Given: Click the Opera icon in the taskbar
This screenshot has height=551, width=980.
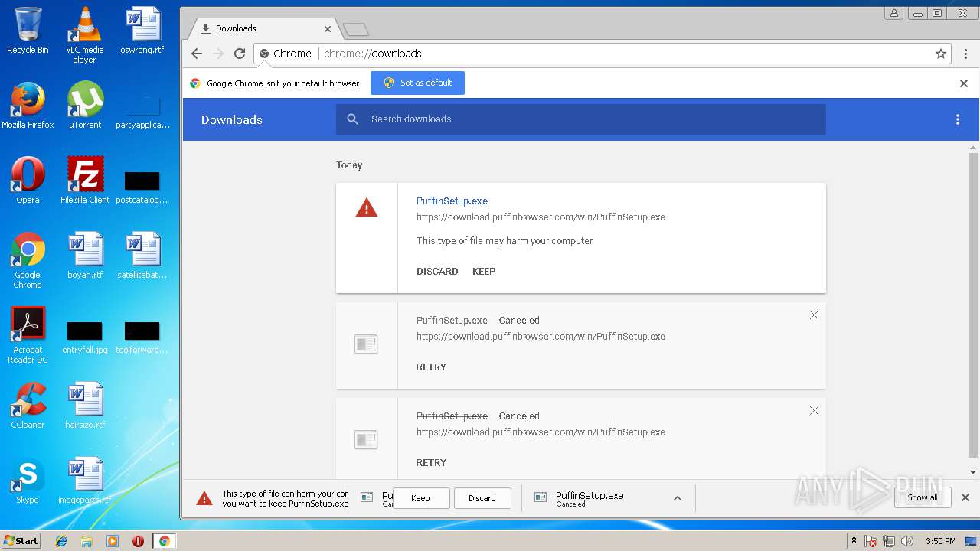Looking at the screenshot, I should click(139, 541).
